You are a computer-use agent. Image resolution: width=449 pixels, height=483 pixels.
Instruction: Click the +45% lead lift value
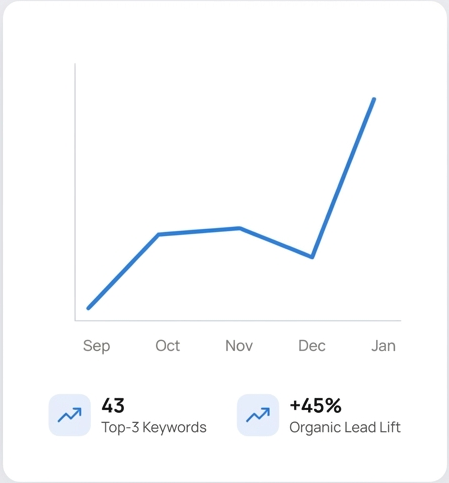point(315,405)
